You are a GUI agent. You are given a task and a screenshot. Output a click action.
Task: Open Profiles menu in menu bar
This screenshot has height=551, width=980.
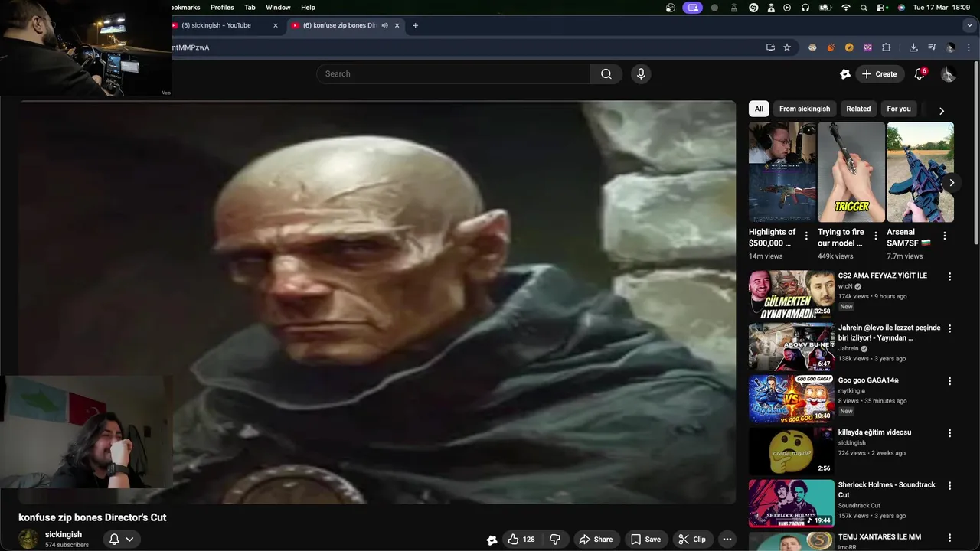pyautogui.click(x=222, y=7)
